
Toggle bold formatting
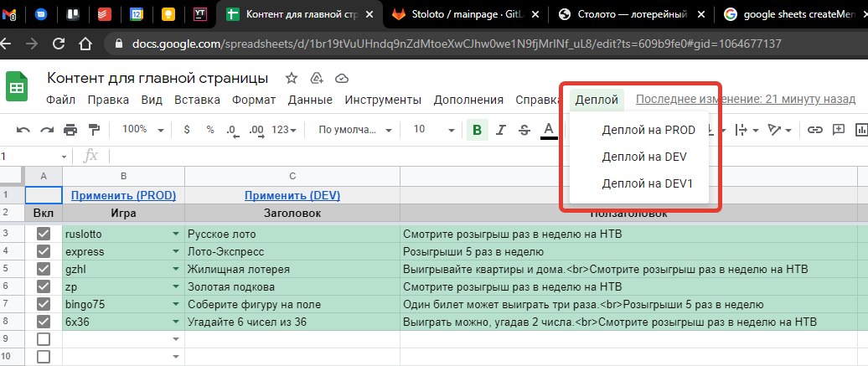click(x=477, y=130)
